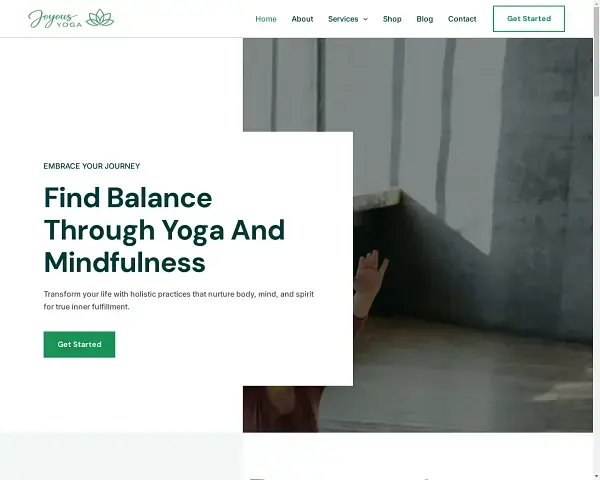Click the raised hand in hero photo
The width and height of the screenshot is (600, 480).
pyautogui.click(x=371, y=272)
